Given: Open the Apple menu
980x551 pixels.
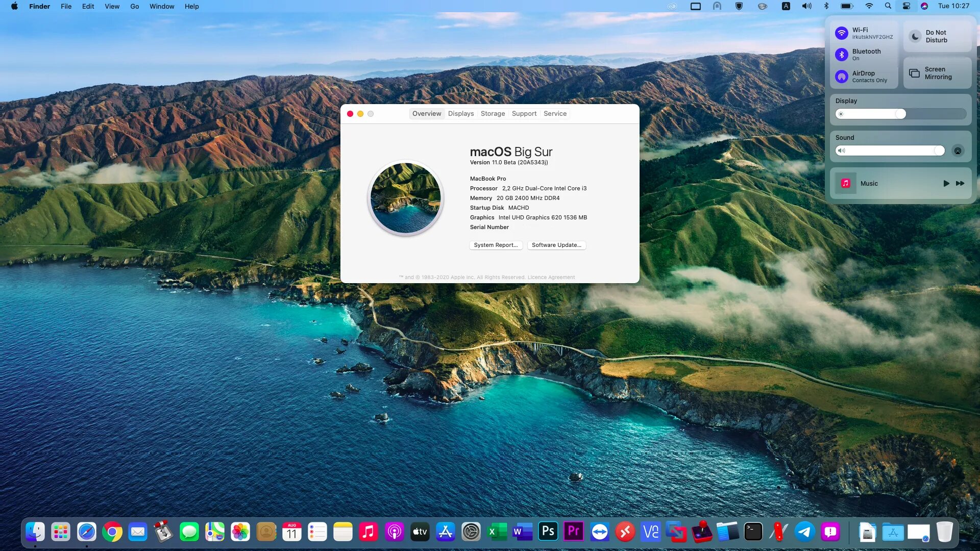Looking at the screenshot, I should point(14,6).
